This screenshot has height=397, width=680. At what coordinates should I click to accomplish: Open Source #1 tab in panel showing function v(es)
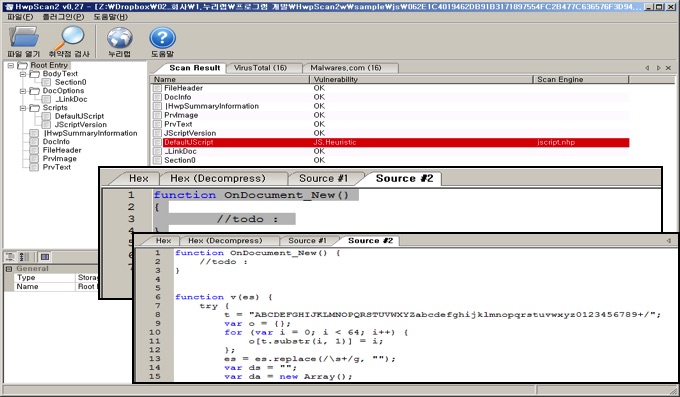click(307, 241)
